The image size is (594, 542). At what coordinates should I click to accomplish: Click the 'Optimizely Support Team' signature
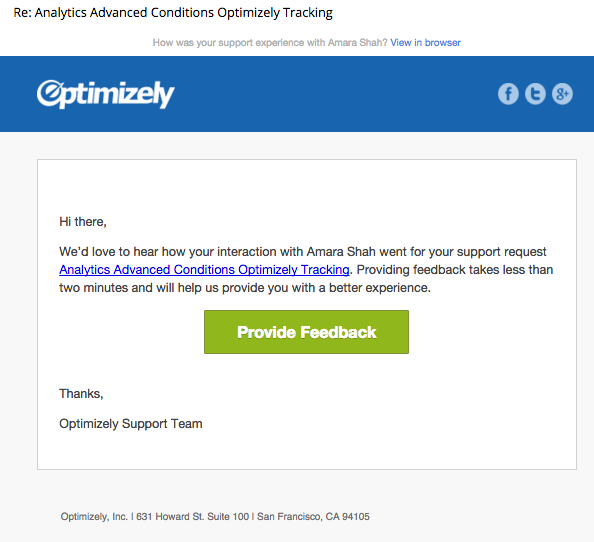pyautogui.click(x=131, y=423)
